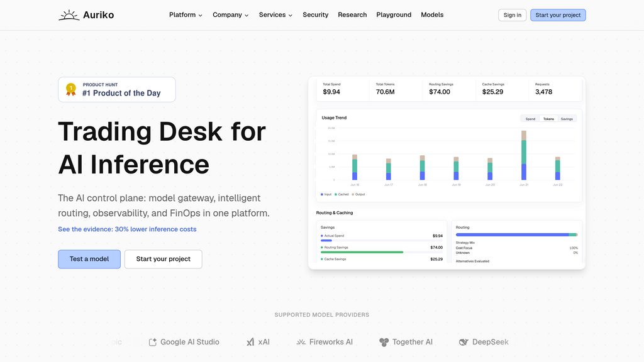Click the Requests 3,478 value

point(544,92)
